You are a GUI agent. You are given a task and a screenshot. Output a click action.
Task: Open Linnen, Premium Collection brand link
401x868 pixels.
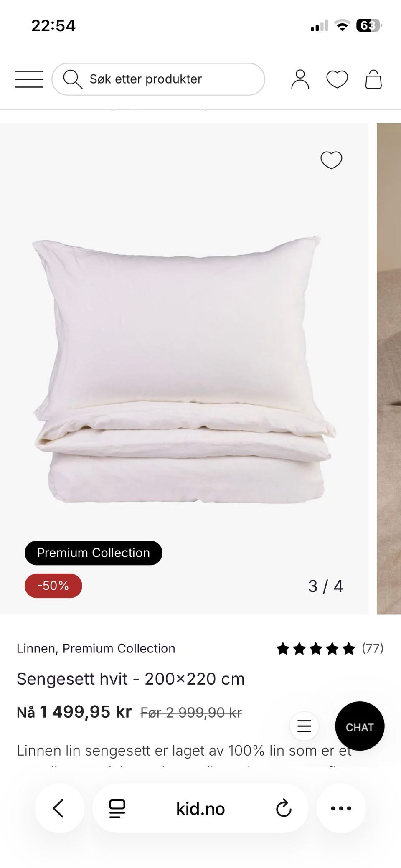[x=96, y=648]
